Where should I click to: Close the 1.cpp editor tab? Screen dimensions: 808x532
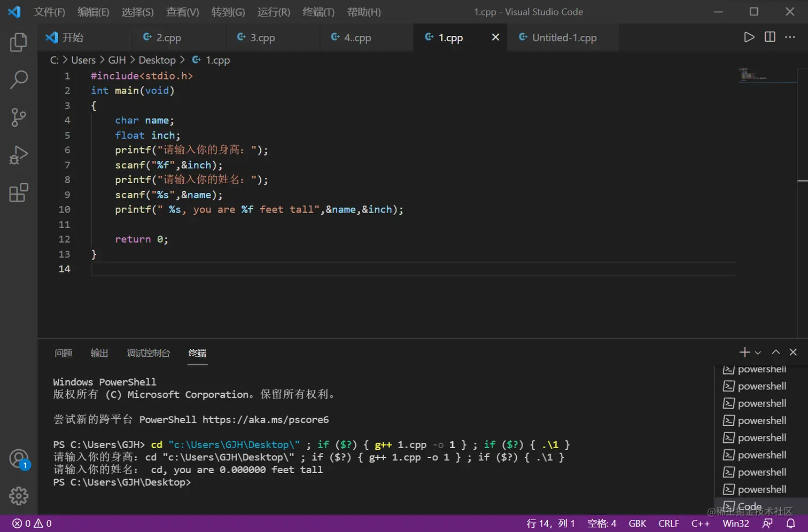tap(495, 37)
